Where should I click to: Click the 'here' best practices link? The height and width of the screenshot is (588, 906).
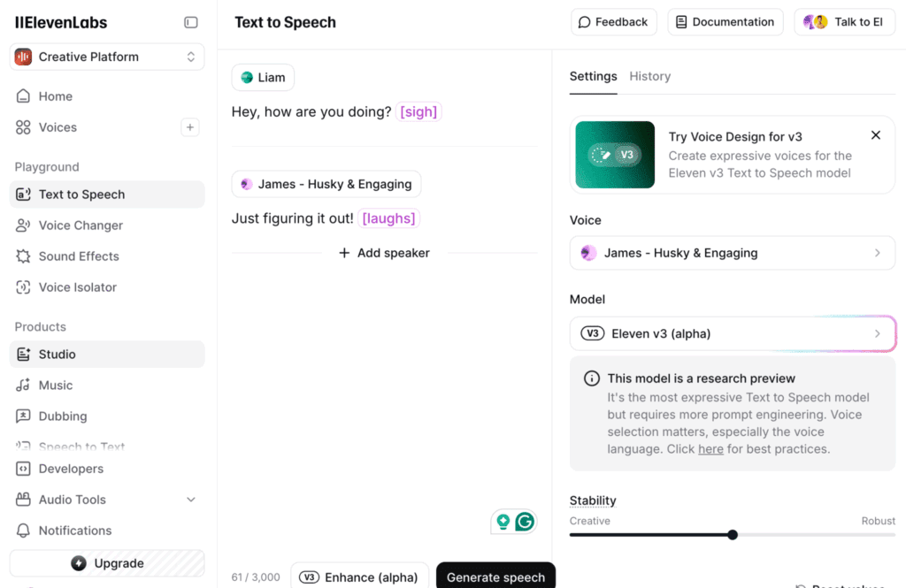(x=710, y=449)
